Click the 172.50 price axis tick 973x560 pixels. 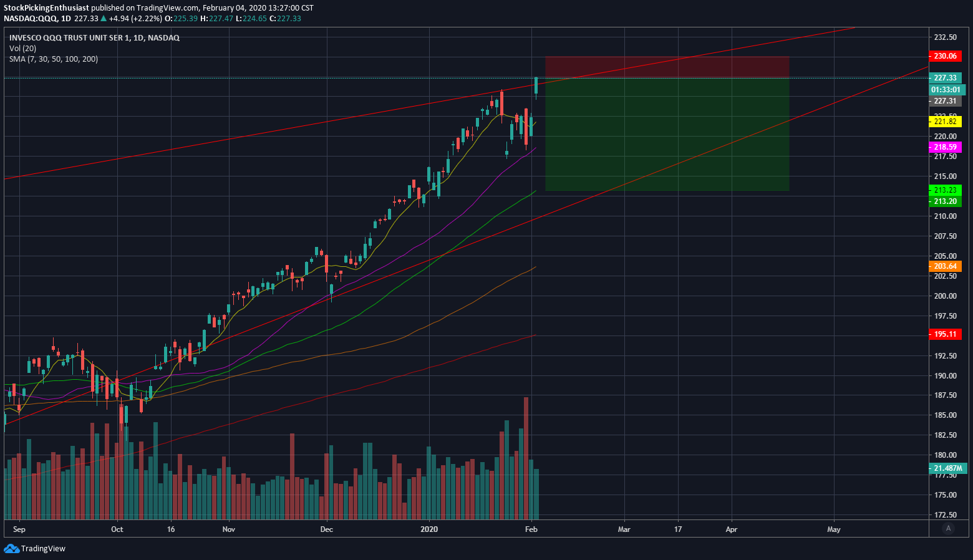945,515
